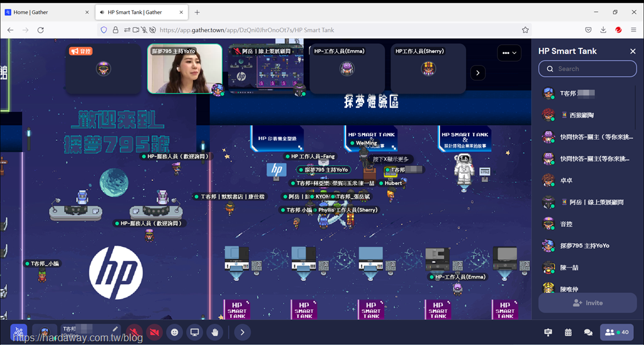Open the 音控 video tile

(x=104, y=69)
